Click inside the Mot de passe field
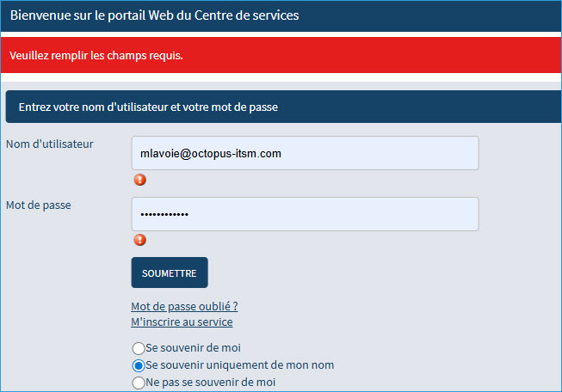This screenshot has width=562, height=392. coord(305,214)
